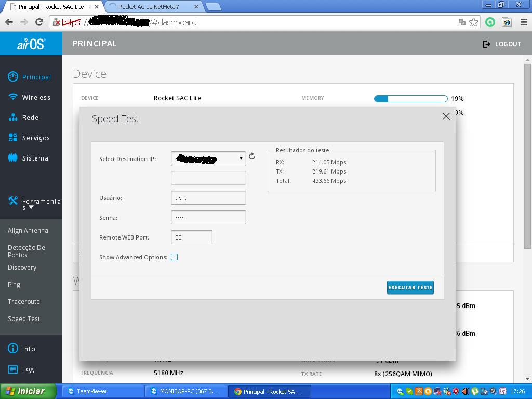Open Detecção De Pontos tool
Viewport: 532px width, 399px height.
coord(26,251)
